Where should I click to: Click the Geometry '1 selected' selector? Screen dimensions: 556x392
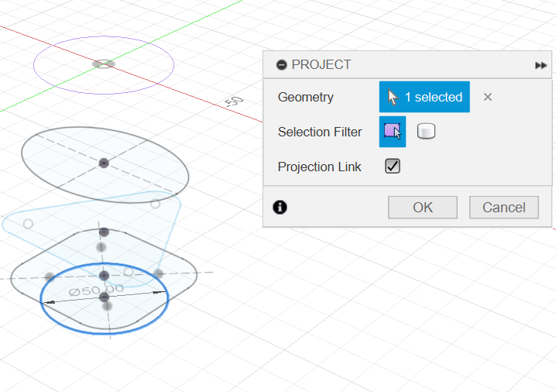pyautogui.click(x=424, y=97)
